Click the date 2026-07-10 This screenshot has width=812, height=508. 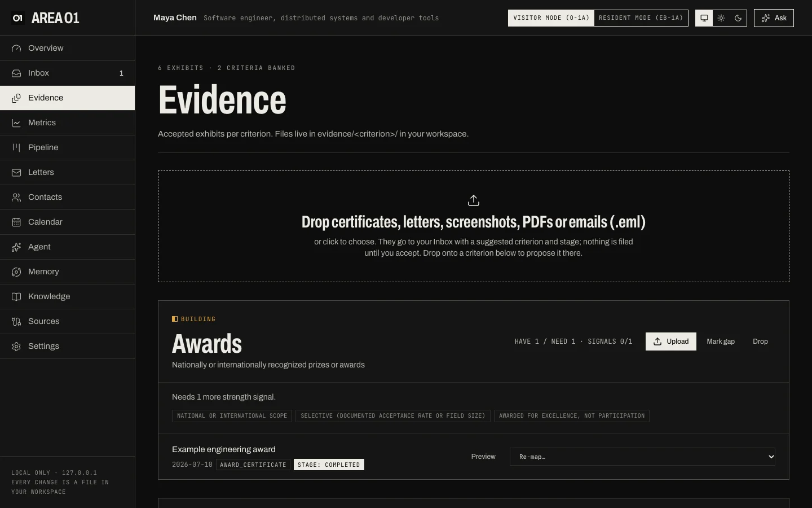coord(192,465)
